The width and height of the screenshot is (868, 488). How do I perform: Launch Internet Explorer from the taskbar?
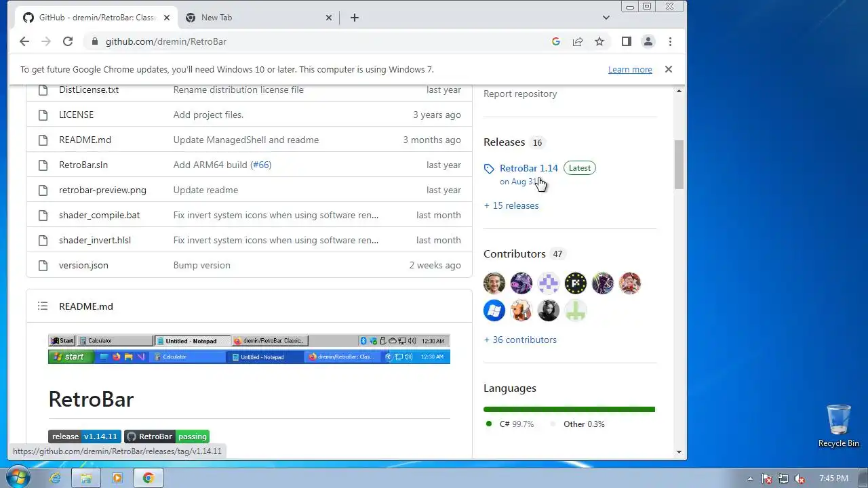point(55,478)
